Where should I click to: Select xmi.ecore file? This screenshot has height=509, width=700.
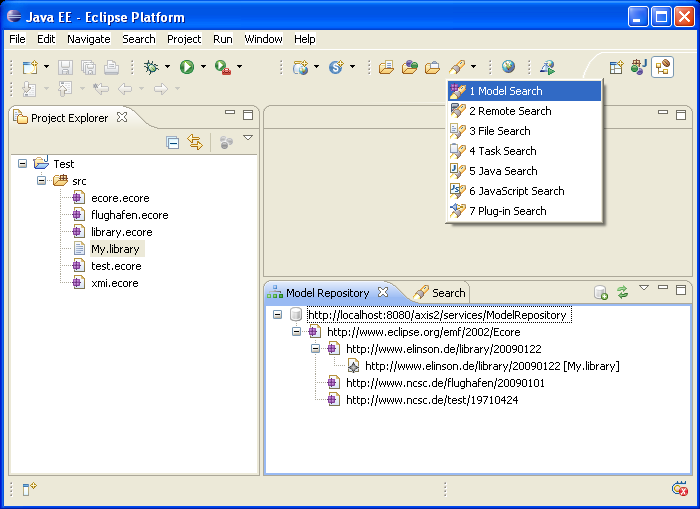[x=115, y=283]
